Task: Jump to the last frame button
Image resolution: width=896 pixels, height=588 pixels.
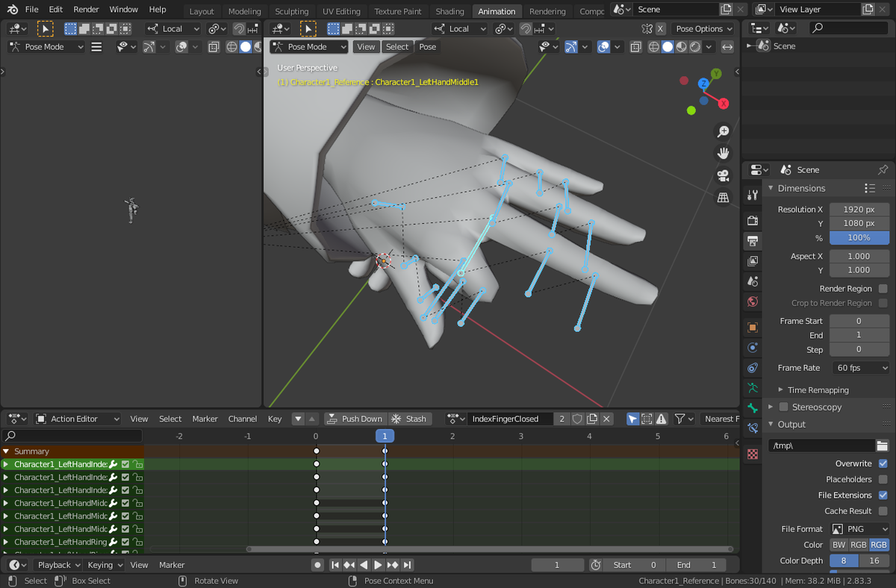Action: click(407, 565)
